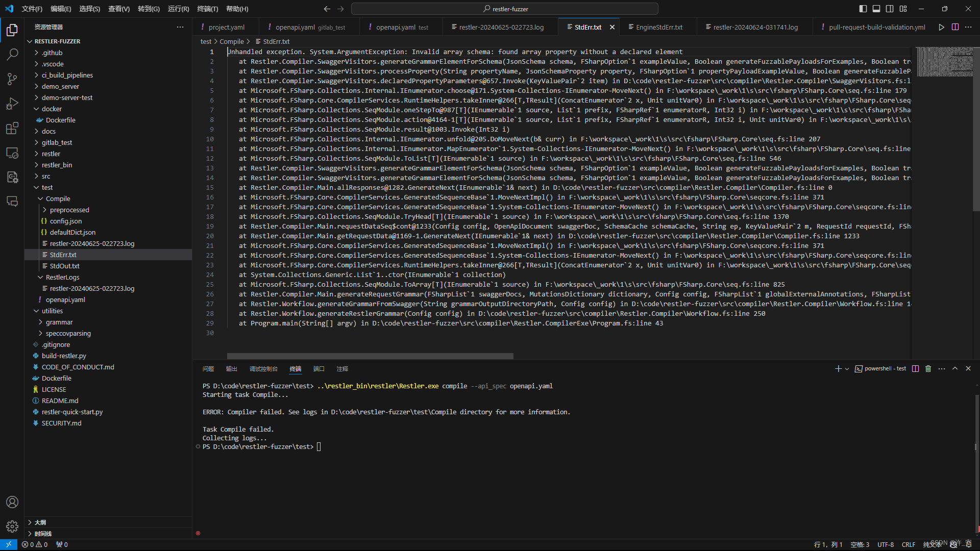980x551 pixels.
Task: Close the StdErr.txt tab
Action: [612, 27]
